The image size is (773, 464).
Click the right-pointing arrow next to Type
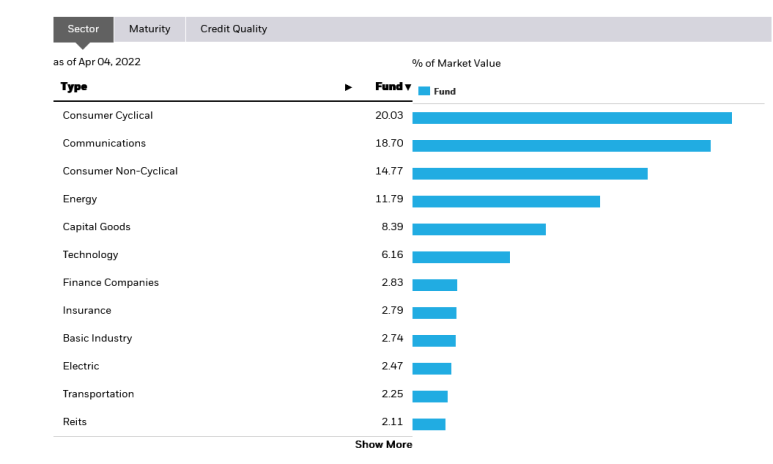[348, 87]
